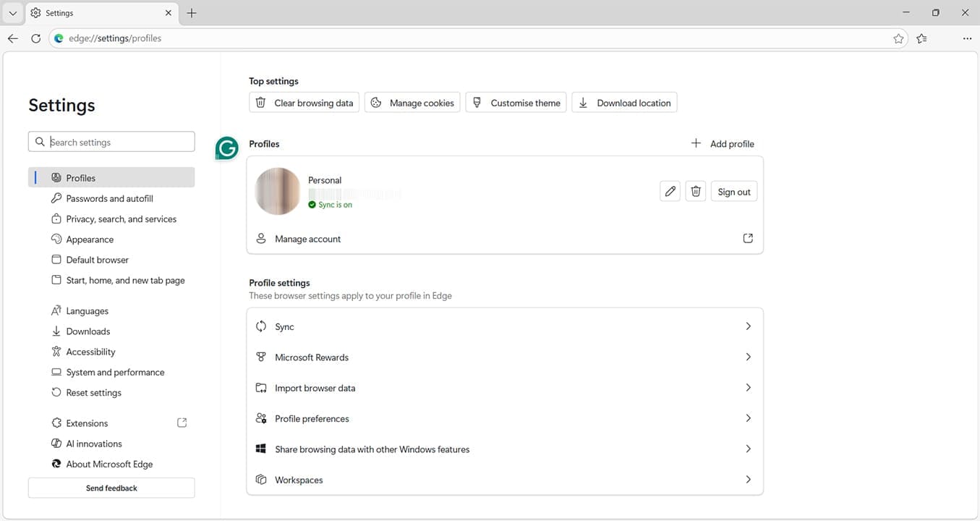Select the Manage cookies icon
The height and width of the screenshot is (521, 980).
pos(376,102)
